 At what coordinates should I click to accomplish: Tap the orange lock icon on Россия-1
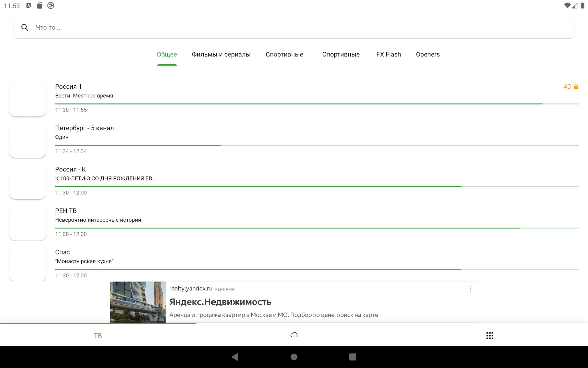(576, 87)
